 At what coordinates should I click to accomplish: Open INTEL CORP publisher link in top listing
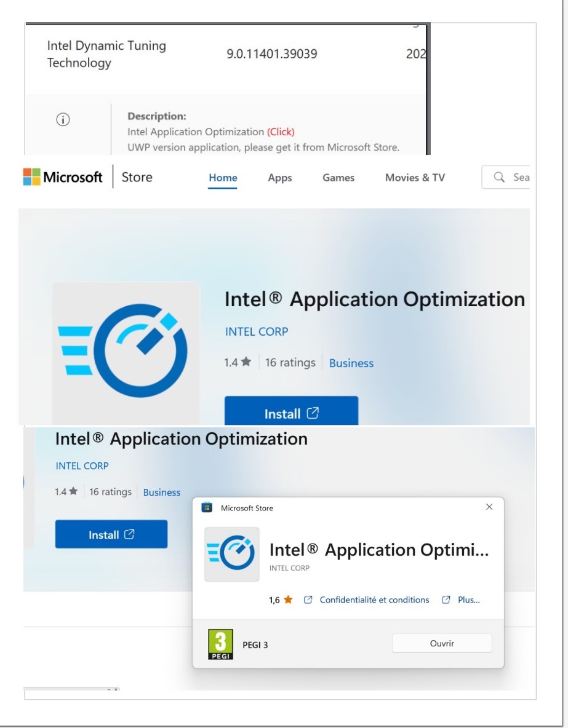tap(257, 331)
